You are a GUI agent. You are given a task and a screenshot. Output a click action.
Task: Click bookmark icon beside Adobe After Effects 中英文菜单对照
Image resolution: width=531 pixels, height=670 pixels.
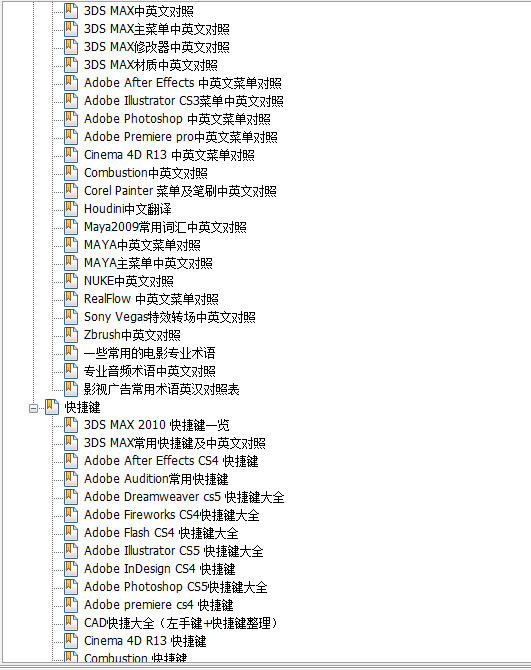coord(71,82)
